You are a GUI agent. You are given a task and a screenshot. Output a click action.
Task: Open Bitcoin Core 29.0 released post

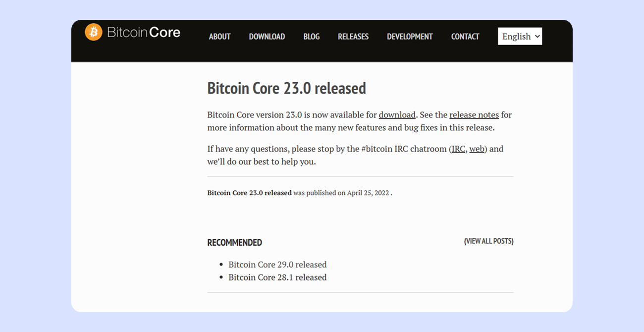coord(277,265)
